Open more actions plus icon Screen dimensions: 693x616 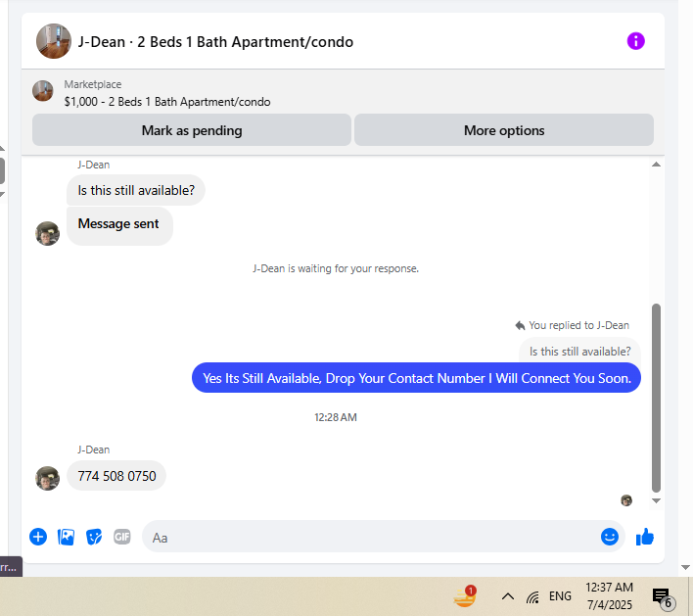tap(38, 537)
